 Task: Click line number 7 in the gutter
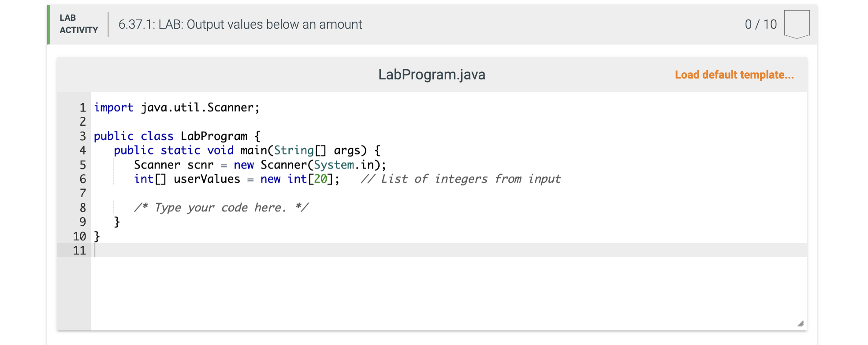[x=82, y=193]
